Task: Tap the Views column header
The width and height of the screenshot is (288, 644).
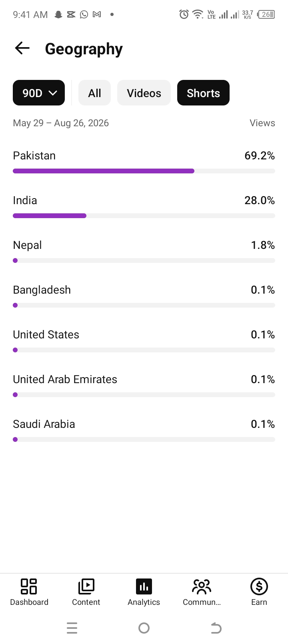Action: (262, 123)
